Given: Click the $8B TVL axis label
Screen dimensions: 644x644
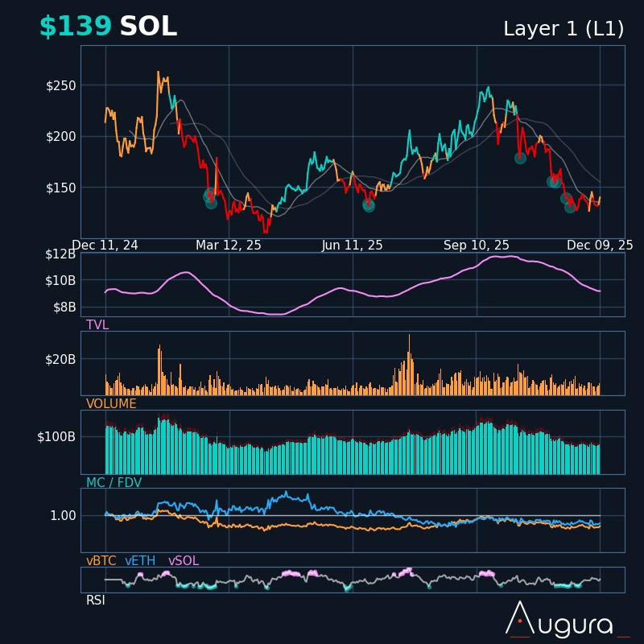Looking at the screenshot, I should tap(64, 308).
